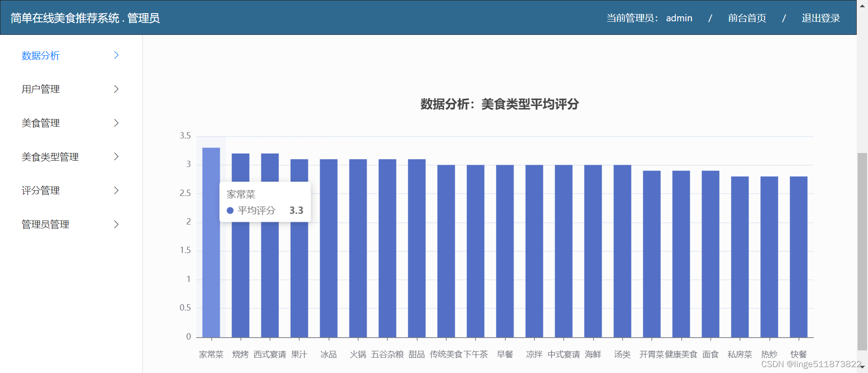Click the admin username in header
Screen dimensions: 868x373
[x=679, y=18]
